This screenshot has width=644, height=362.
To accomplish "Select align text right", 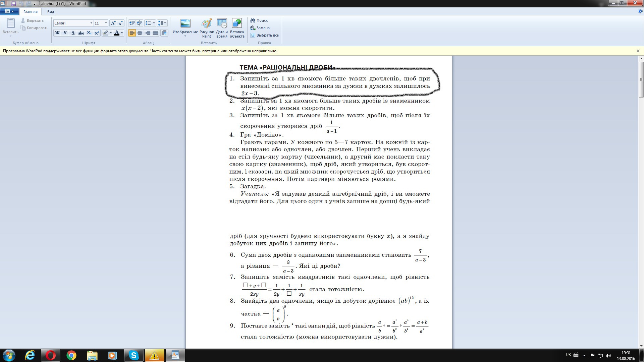I will (148, 33).
